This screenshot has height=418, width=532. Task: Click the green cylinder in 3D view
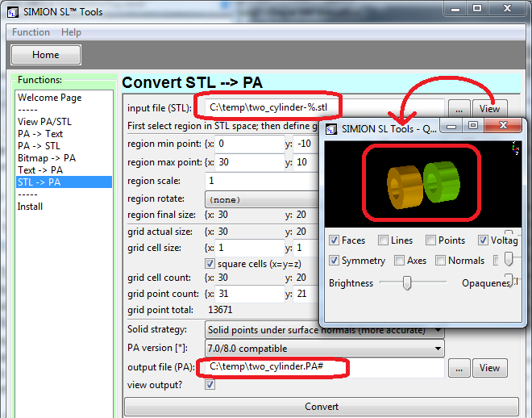click(x=442, y=182)
